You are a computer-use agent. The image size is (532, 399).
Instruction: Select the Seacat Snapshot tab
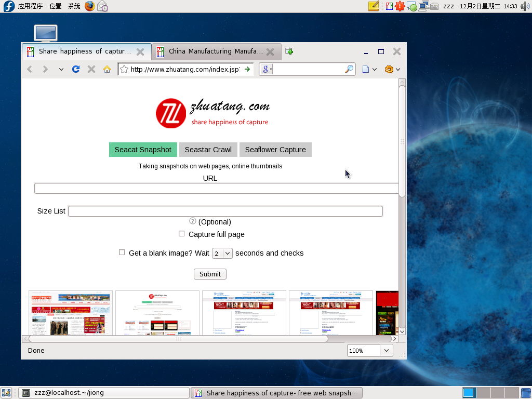coord(143,150)
